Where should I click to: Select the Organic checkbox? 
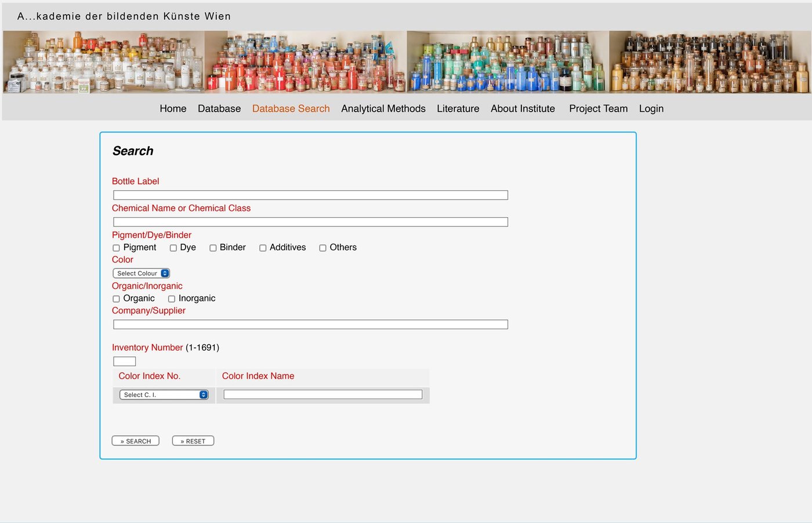click(x=116, y=299)
